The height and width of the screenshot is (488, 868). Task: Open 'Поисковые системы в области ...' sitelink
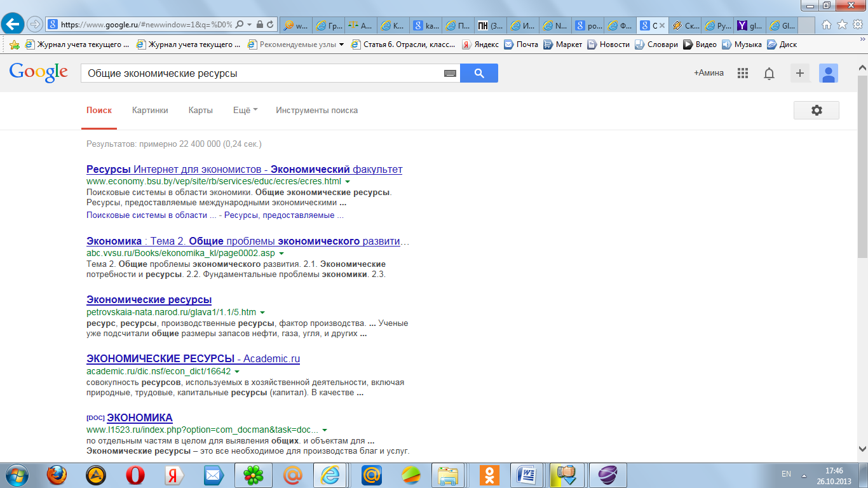151,215
